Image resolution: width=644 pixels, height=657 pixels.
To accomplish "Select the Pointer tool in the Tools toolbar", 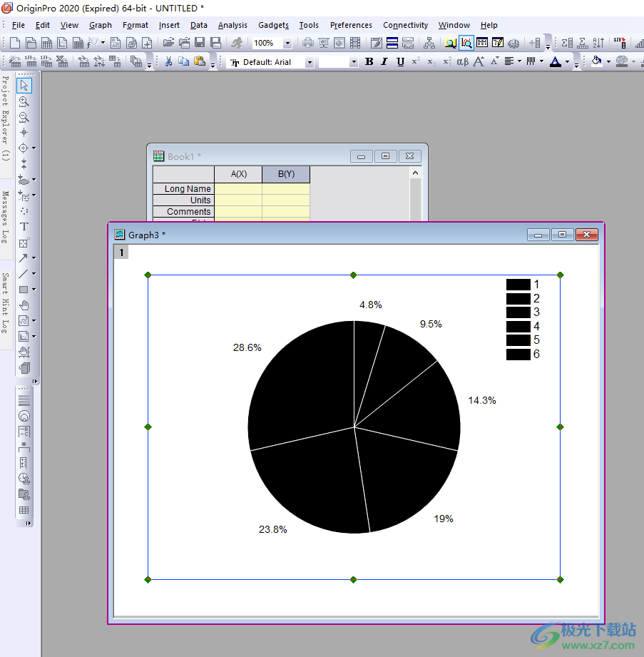I will point(24,86).
